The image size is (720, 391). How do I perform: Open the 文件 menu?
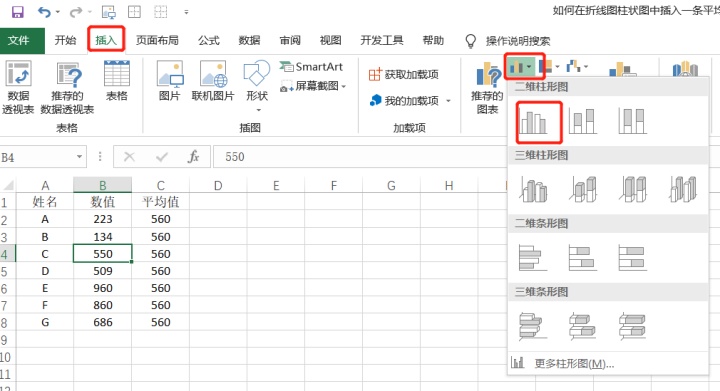coord(19,40)
